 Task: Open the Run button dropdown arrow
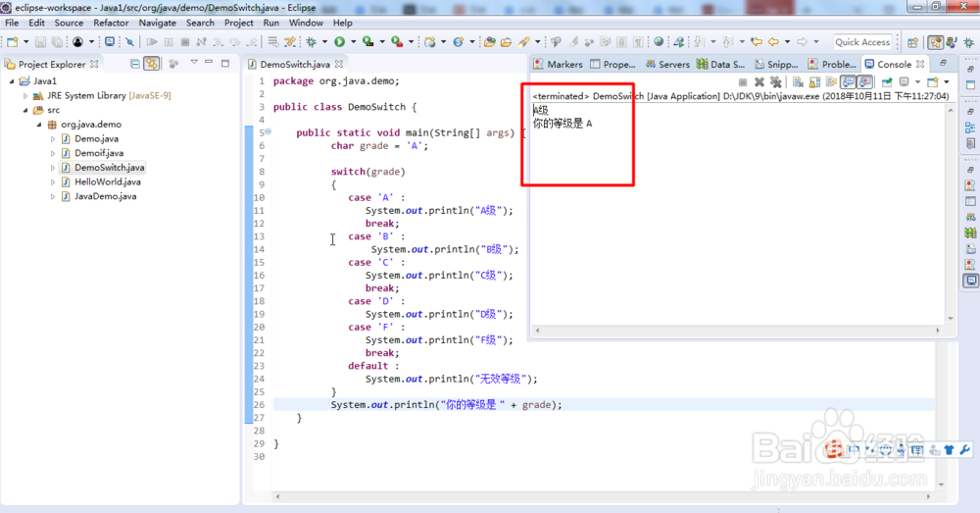(x=353, y=42)
